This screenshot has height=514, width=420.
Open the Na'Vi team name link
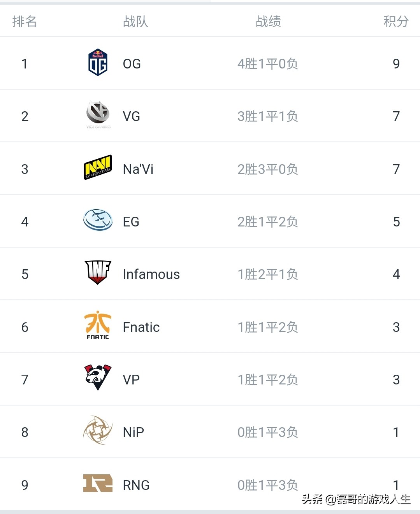(138, 169)
